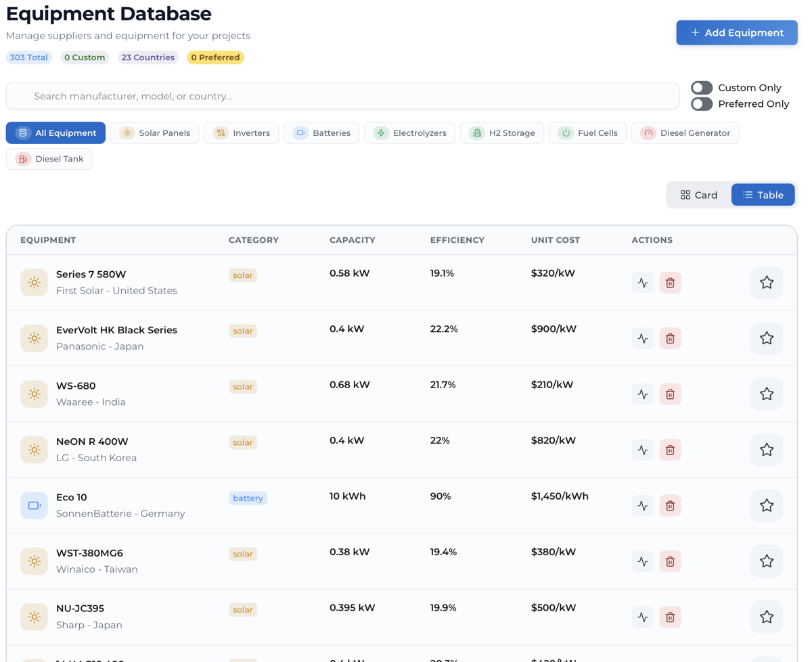This screenshot has width=812, height=662.
Task: Focus the equipment search field
Action: pyautogui.click(x=342, y=96)
